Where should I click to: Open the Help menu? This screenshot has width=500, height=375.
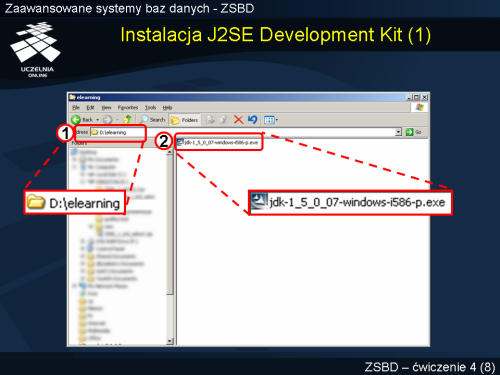coord(167,107)
